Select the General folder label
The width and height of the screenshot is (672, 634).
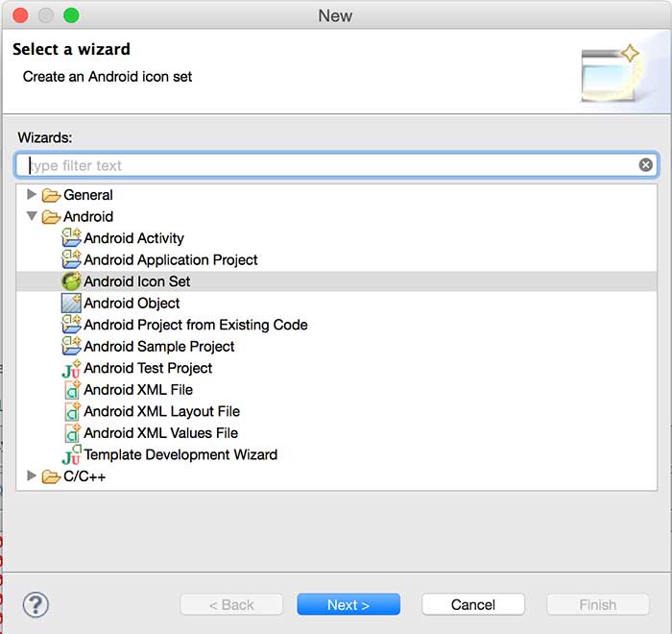point(88,195)
